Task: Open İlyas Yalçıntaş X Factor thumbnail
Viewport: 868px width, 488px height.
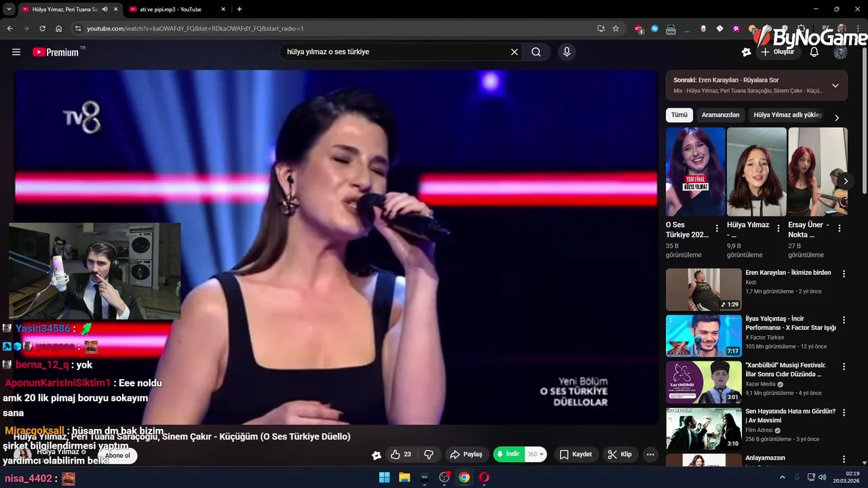Action: (704, 335)
